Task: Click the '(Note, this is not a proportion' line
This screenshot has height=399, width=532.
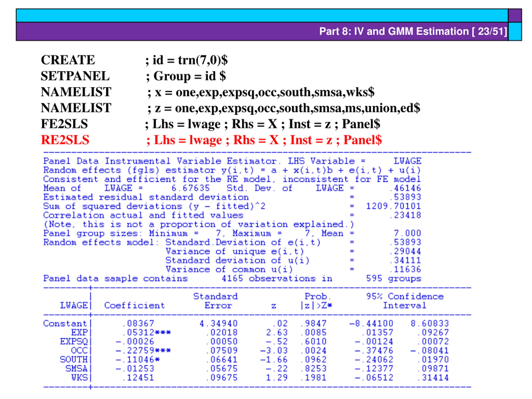Action: pyautogui.click(x=199, y=224)
